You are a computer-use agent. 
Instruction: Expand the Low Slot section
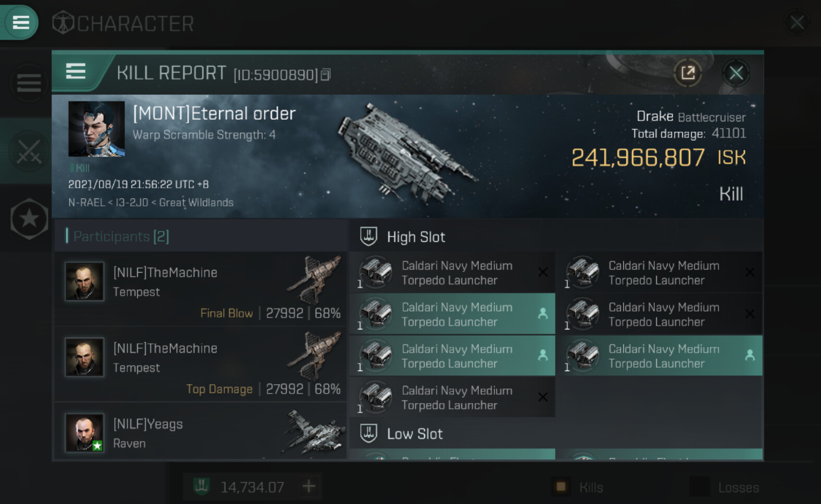click(x=415, y=434)
